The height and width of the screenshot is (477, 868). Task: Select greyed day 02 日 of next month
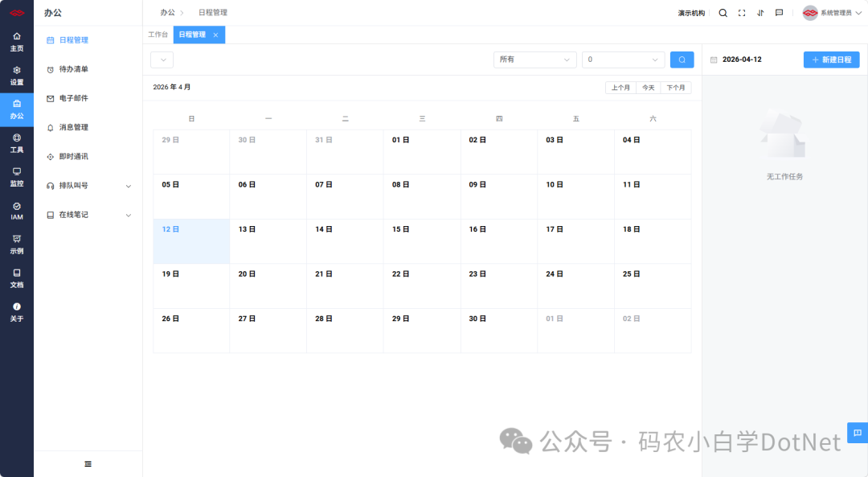click(x=653, y=331)
